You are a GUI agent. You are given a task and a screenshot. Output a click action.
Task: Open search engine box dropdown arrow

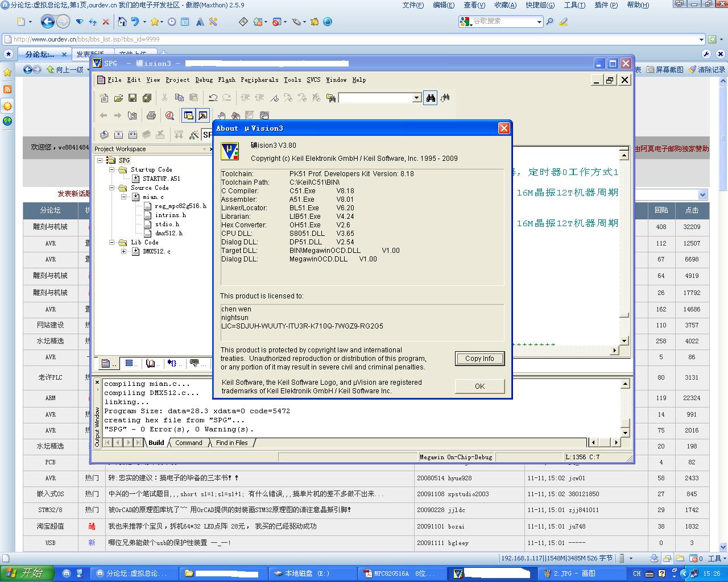pyautogui.click(x=539, y=22)
